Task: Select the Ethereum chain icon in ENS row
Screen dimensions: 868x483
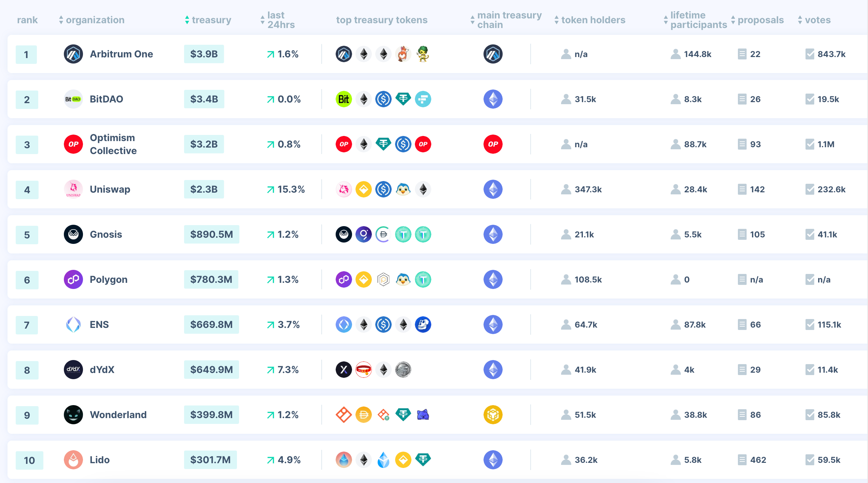Action: click(x=493, y=325)
